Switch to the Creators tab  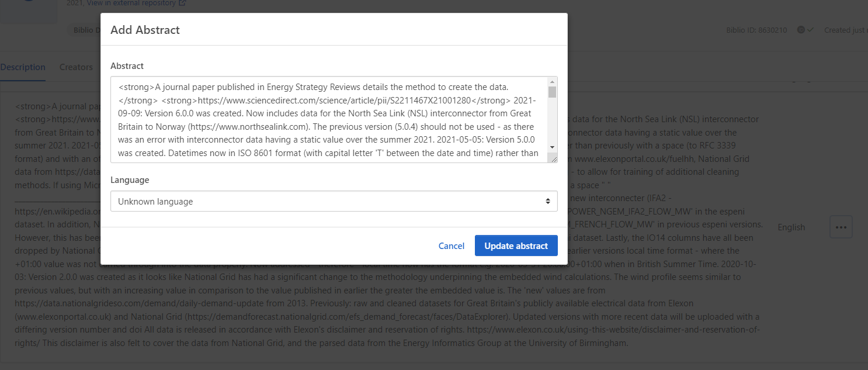coord(76,67)
